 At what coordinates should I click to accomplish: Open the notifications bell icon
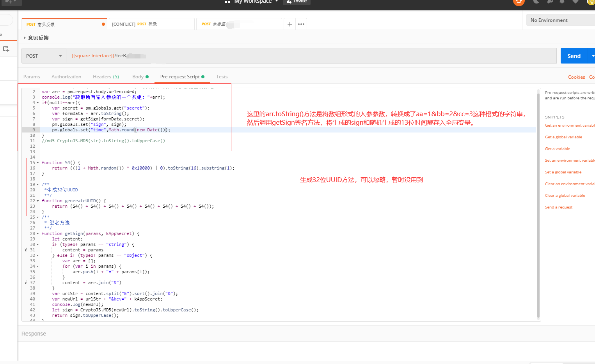[x=562, y=2]
